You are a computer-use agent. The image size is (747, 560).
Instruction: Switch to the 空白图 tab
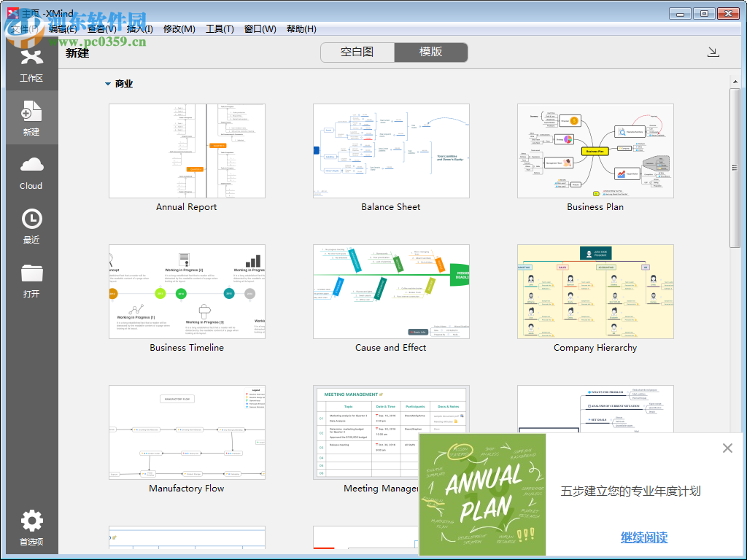pyautogui.click(x=357, y=52)
